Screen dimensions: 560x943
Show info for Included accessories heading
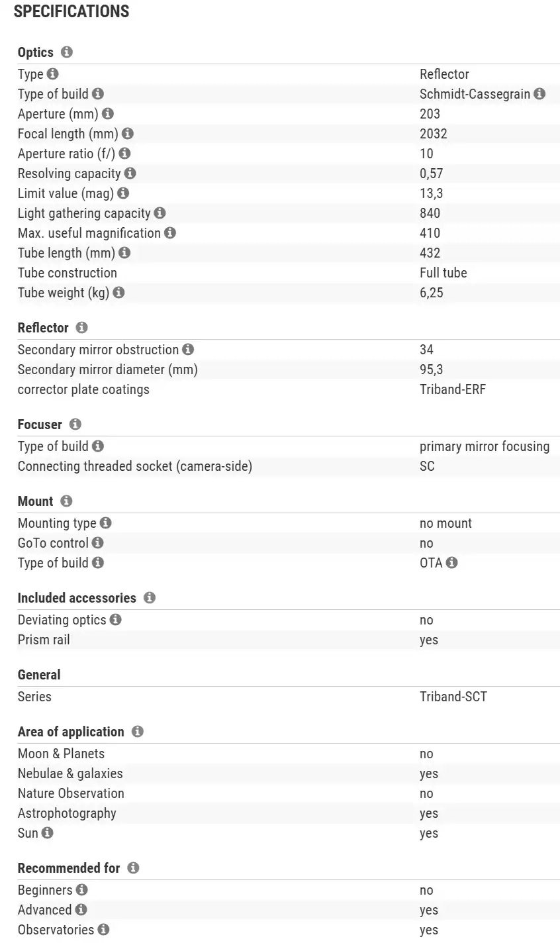click(x=149, y=598)
